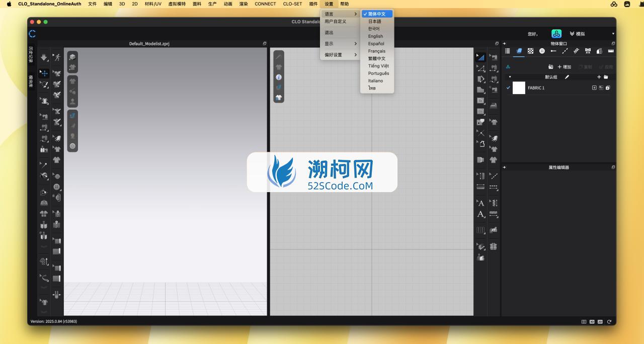This screenshot has height=344, width=644.
Task: Click the white shirt icon in 2D viewport toolbar
Action: tap(279, 97)
